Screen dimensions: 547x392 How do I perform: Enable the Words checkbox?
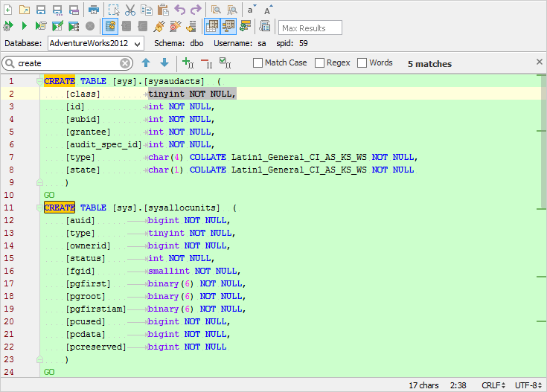(362, 63)
